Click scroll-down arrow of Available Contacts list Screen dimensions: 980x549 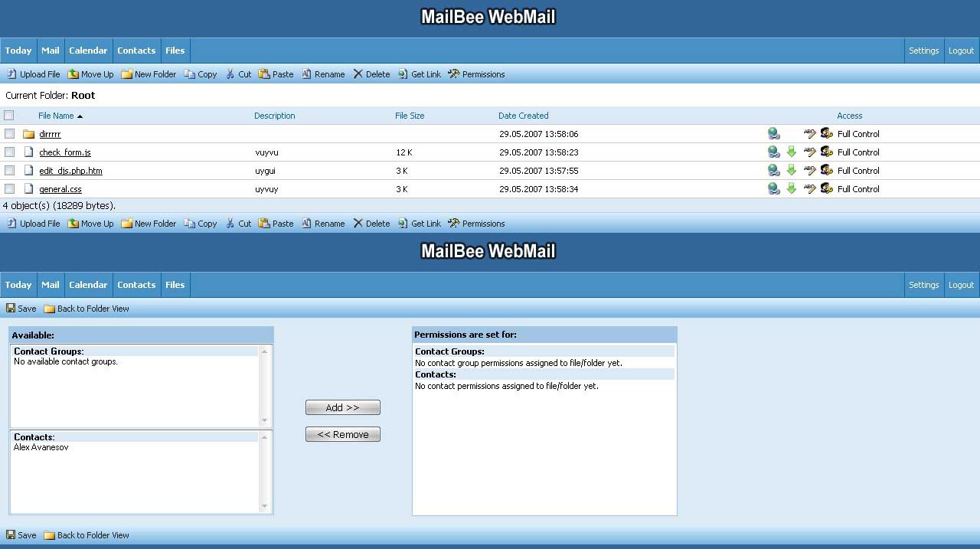coord(265,506)
